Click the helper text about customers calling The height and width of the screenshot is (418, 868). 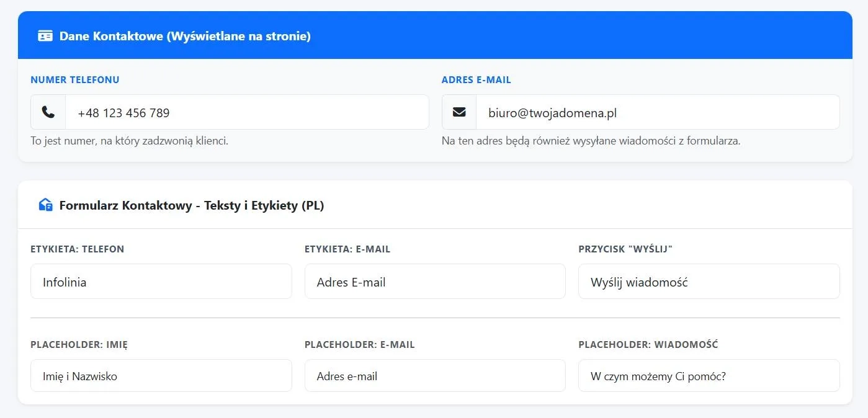130,141
